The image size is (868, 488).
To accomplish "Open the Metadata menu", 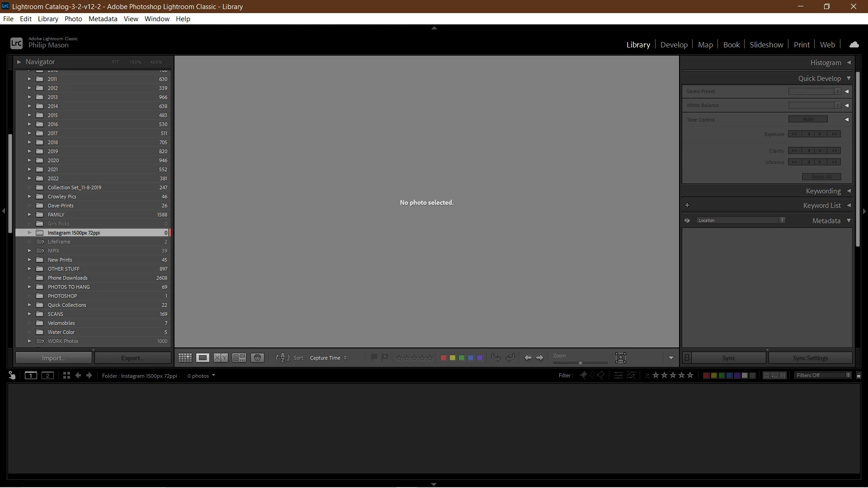I will pos(103,19).
